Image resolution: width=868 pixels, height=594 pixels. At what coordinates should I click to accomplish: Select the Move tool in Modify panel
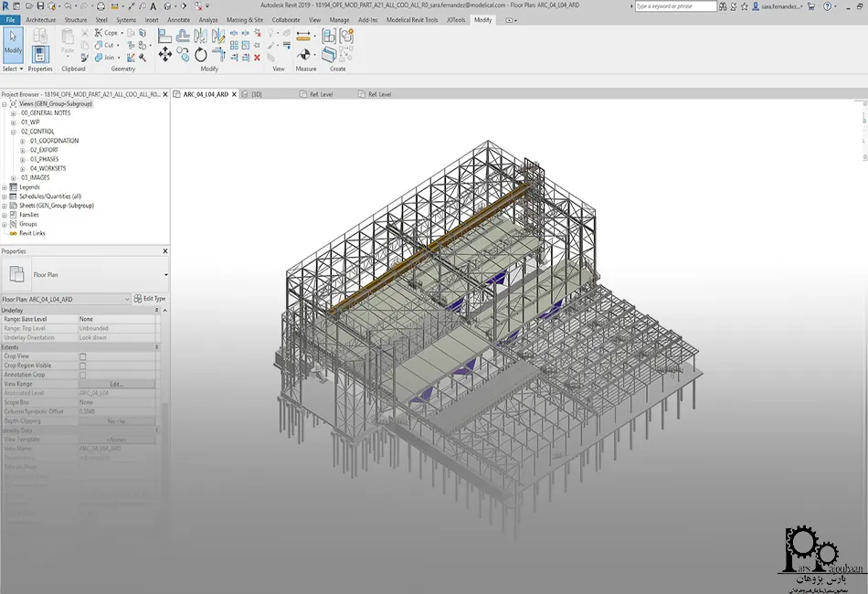coord(165,54)
